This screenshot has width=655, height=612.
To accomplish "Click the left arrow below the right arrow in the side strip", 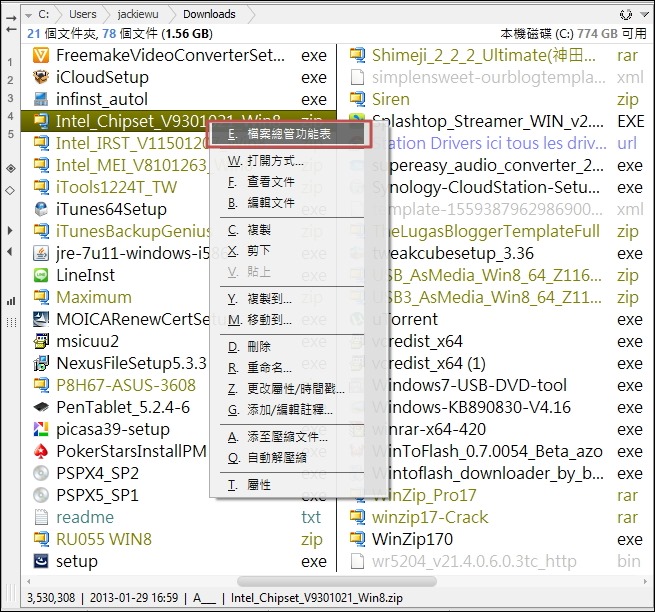I will tap(11, 29).
